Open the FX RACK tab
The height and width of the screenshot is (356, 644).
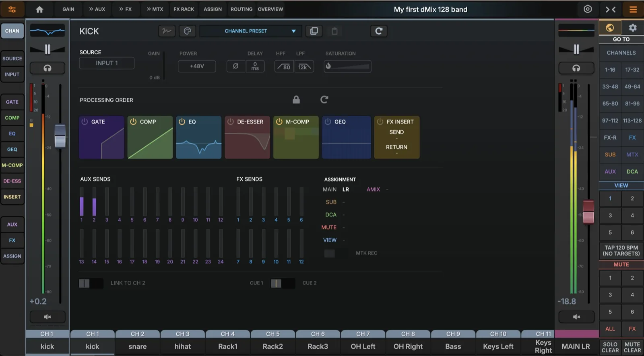pyautogui.click(x=184, y=9)
